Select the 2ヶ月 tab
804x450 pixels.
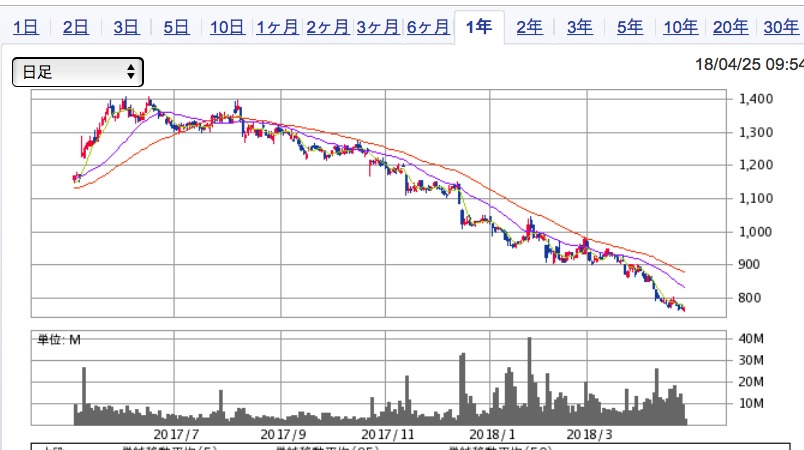click(x=327, y=27)
